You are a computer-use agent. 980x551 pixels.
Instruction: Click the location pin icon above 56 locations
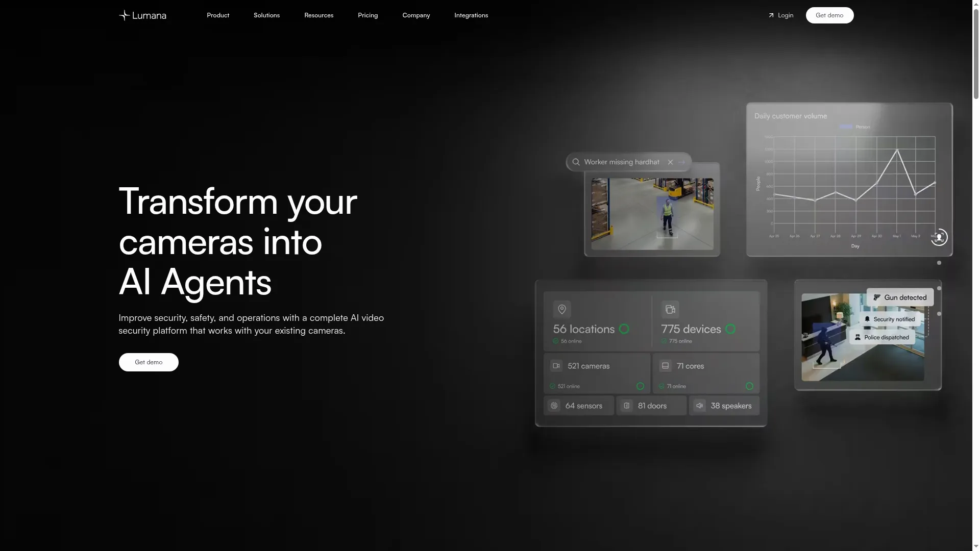[562, 309]
